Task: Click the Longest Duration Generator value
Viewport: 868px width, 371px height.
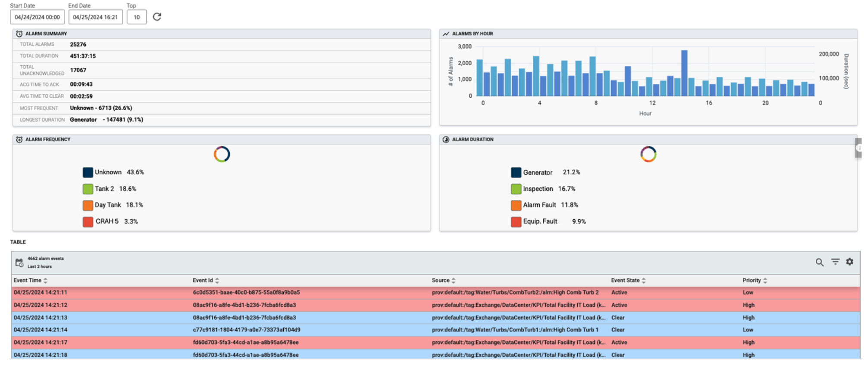Action: [x=106, y=120]
